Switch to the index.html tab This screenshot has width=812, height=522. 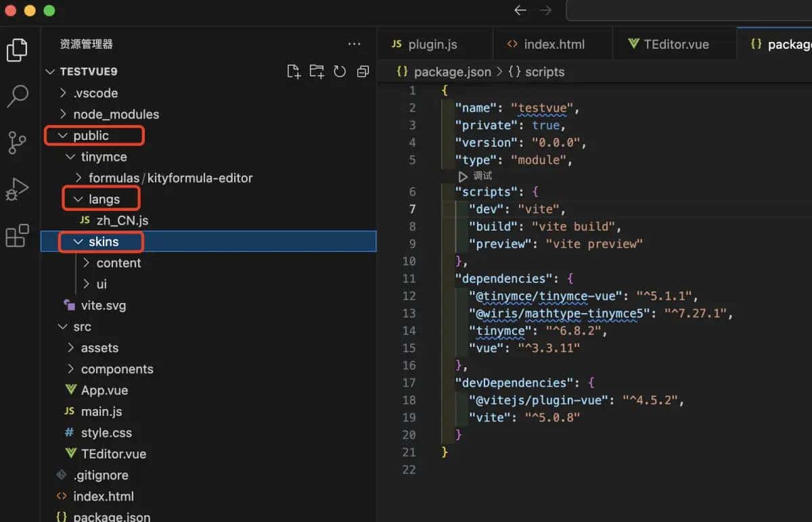553,43
